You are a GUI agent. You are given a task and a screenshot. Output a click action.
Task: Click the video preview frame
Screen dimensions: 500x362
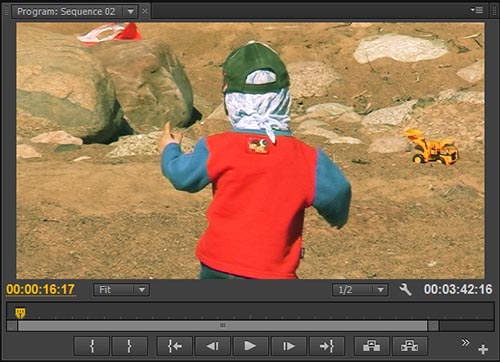(x=250, y=151)
